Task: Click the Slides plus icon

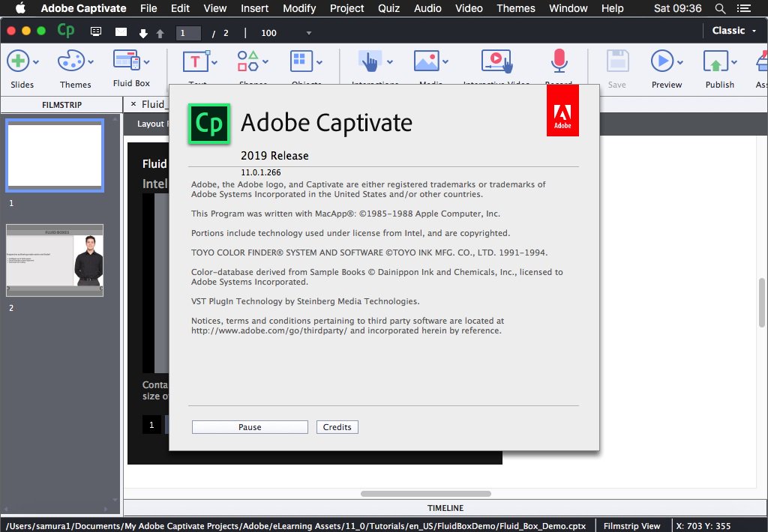Action: point(18,61)
